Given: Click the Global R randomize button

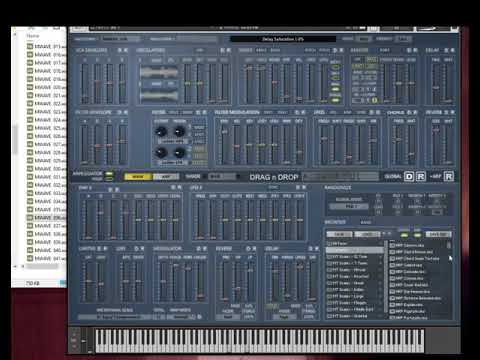Looking at the screenshot, I should pos(421,176).
